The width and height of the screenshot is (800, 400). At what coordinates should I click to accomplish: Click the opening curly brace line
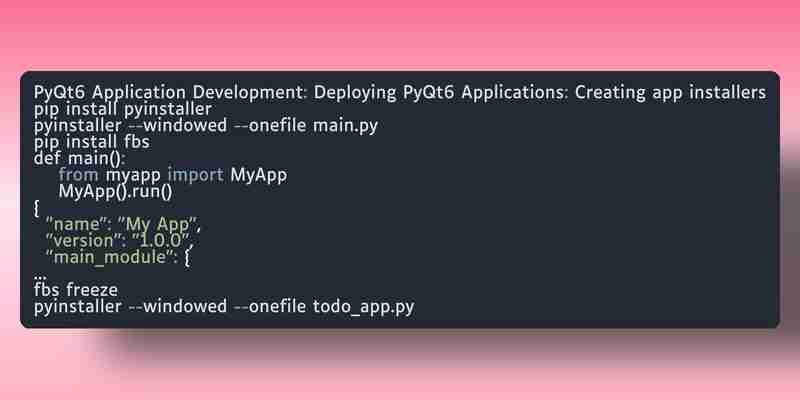[x=37, y=208]
